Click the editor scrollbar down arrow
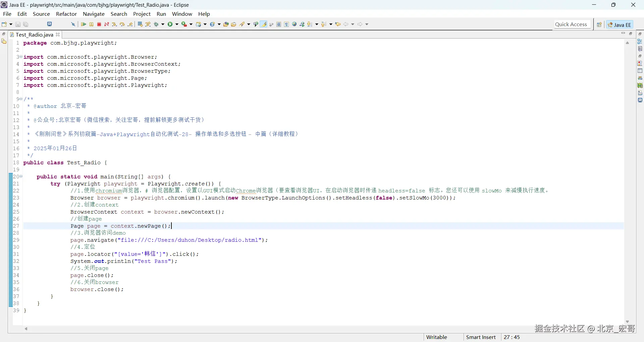 point(627,322)
